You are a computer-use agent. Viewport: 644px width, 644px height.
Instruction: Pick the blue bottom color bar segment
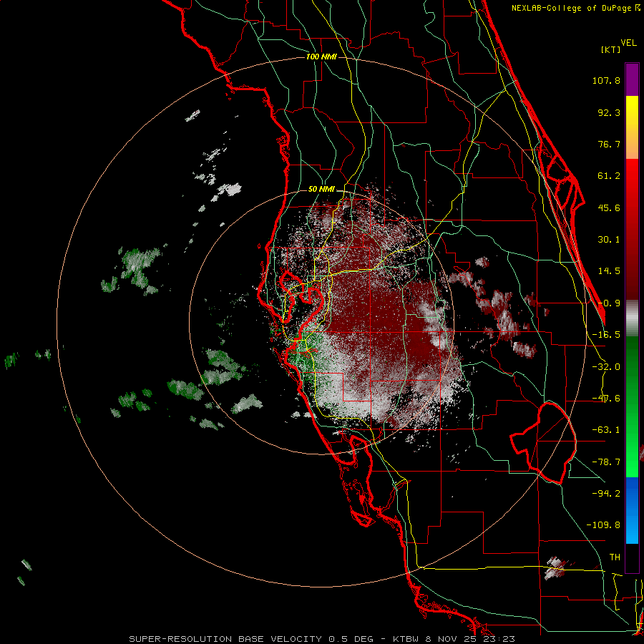(632, 510)
